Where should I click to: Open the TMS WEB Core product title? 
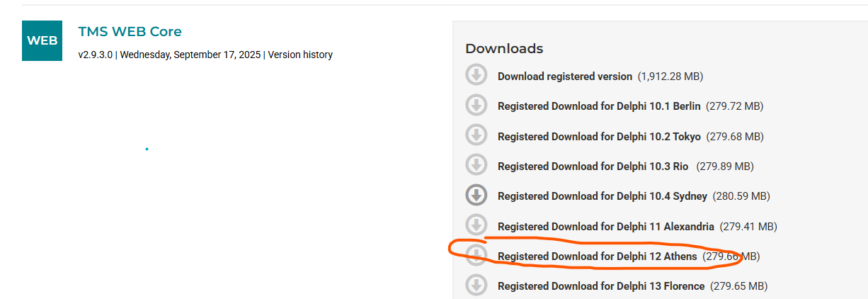pyautogui.click(x=130, y=32)
